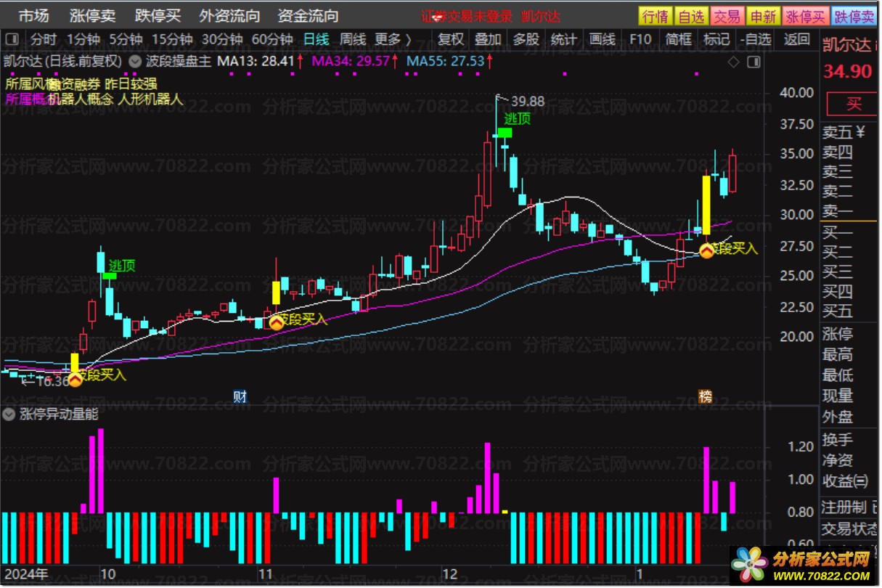Click the October 逃顶 green marker
Screen dimensions: 882x588
[110, 276]
